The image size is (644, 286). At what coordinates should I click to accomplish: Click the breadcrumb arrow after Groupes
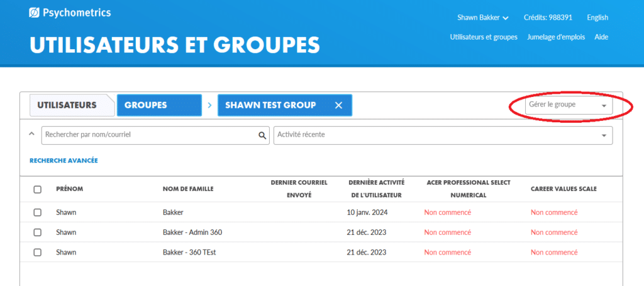[209, 105]
